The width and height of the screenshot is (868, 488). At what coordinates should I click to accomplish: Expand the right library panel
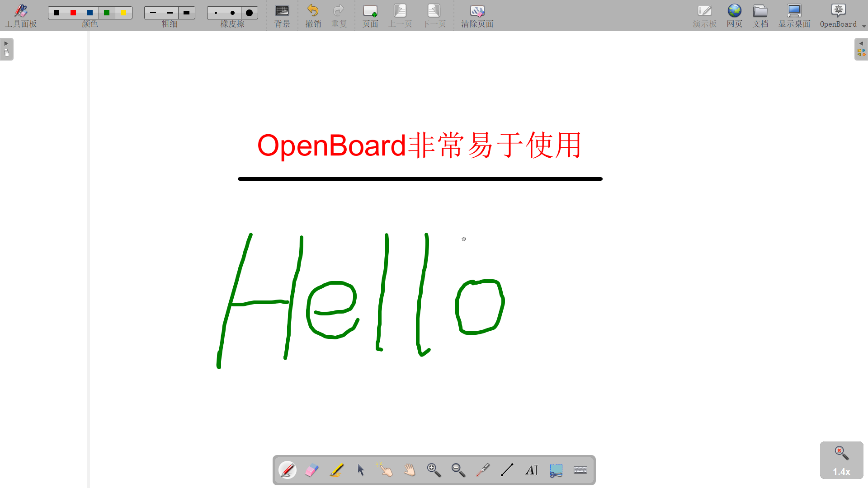tap(861, 49)
